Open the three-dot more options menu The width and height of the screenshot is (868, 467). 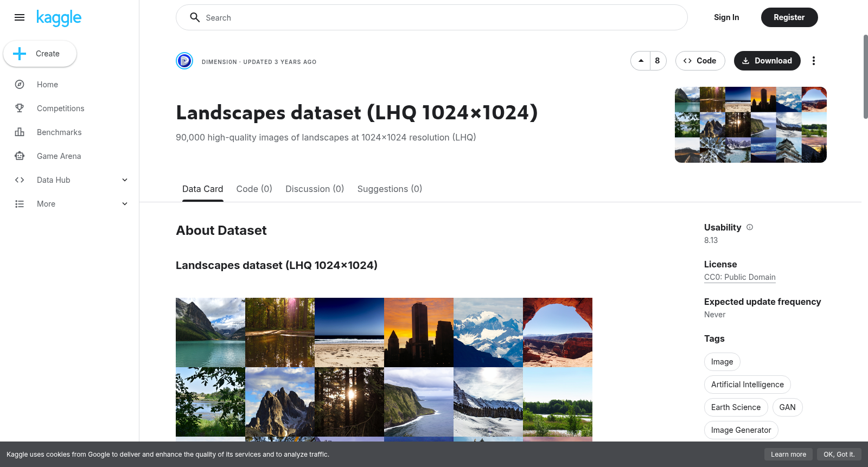click(813, 61)
